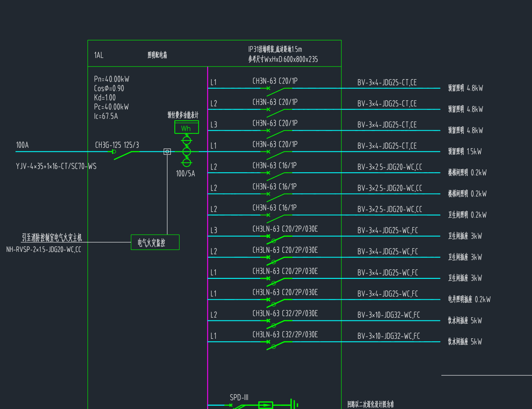Select the grounding symbol beside the SPD
This screenshot has height=409, width=532.
click(x=294, y=404)
